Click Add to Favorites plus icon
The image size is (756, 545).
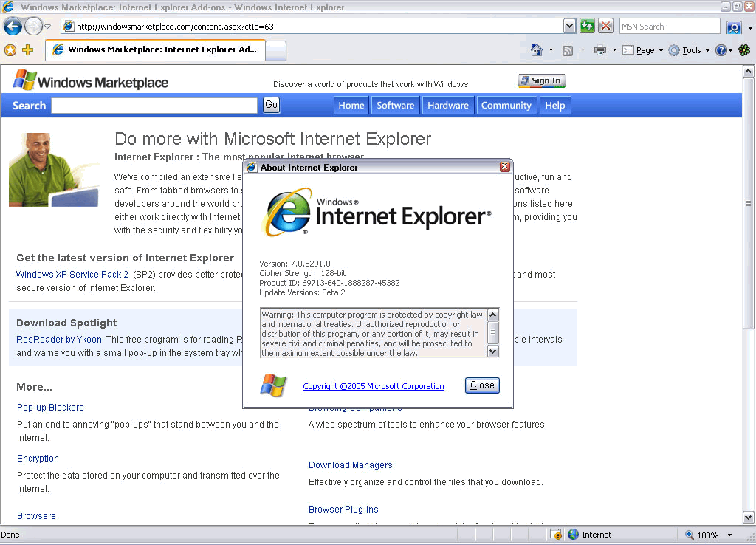click(28, 49)
